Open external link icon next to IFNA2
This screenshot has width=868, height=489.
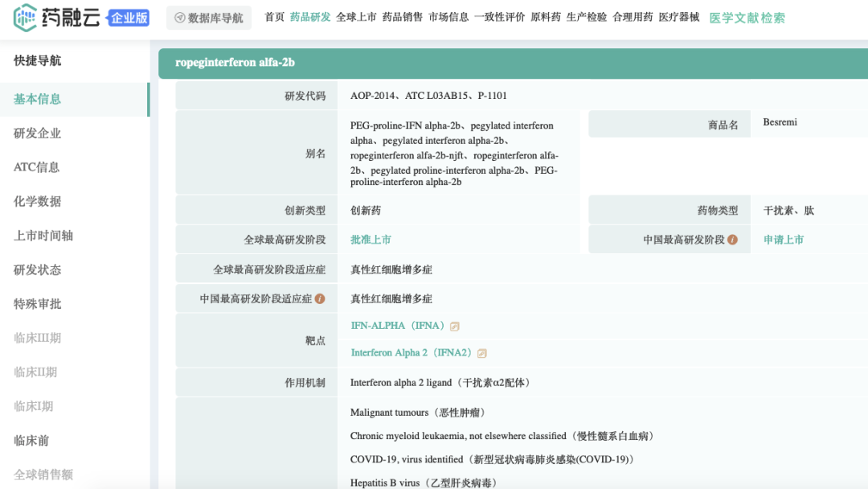(x=482, y=353)
